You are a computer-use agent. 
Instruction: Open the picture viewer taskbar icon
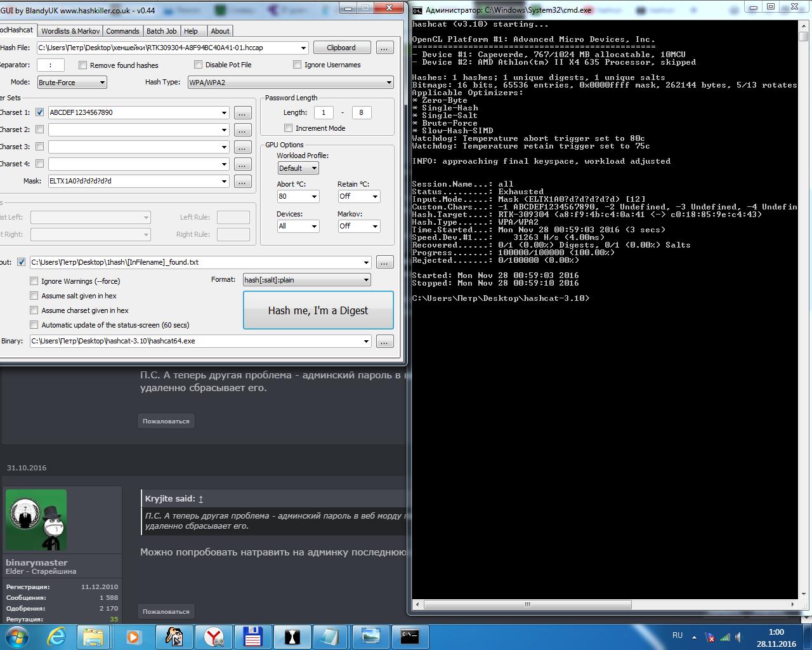pyautogui.click(x=370, y=637)
